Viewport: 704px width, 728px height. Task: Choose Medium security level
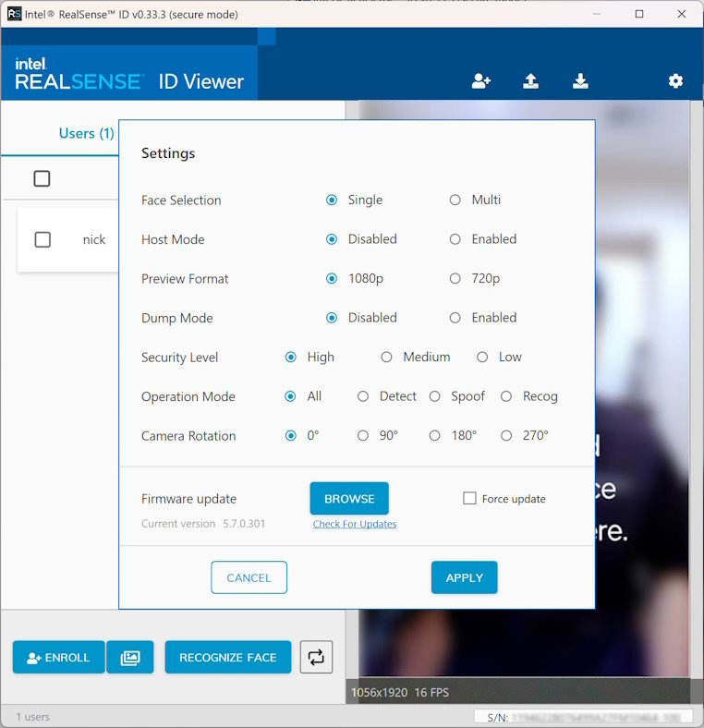[386, 357]
